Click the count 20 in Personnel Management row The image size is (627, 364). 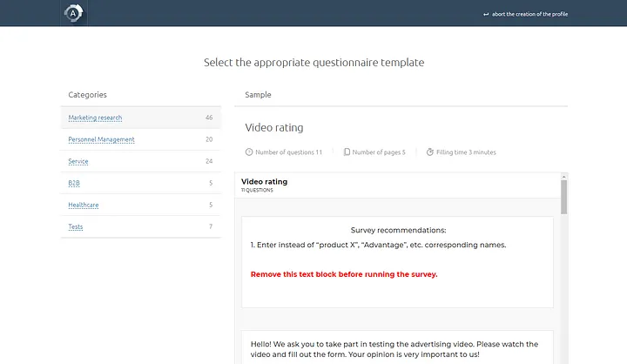209,139
